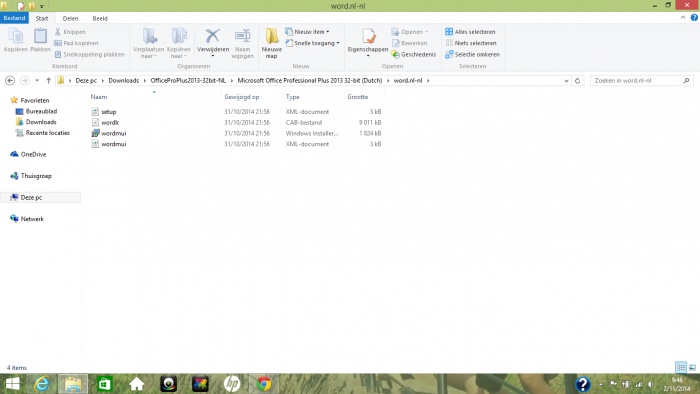Go up one folder level
This screenshot has height=394, width=700.
coord(49,81)
